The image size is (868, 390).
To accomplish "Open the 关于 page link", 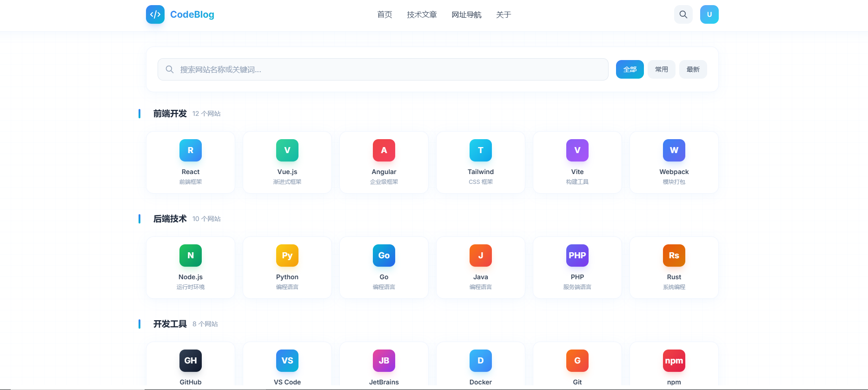I will pos(504,14).
